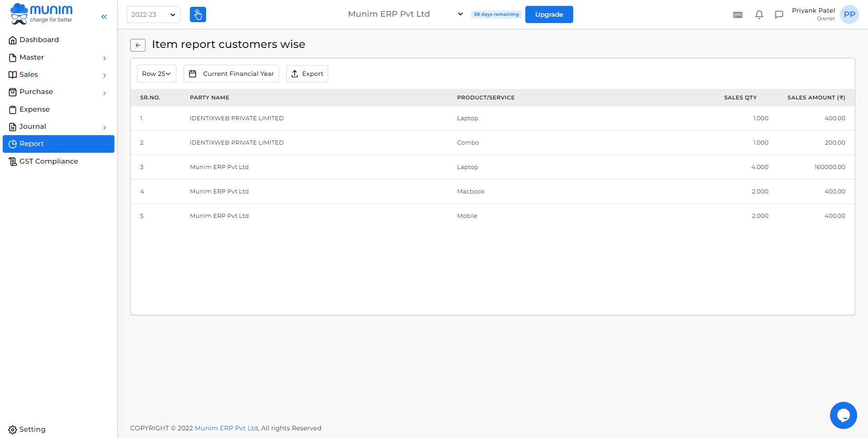Open the Row 25 rows-per-page dropdown
The height and width of the screenshot is (438, 868).
156,74
